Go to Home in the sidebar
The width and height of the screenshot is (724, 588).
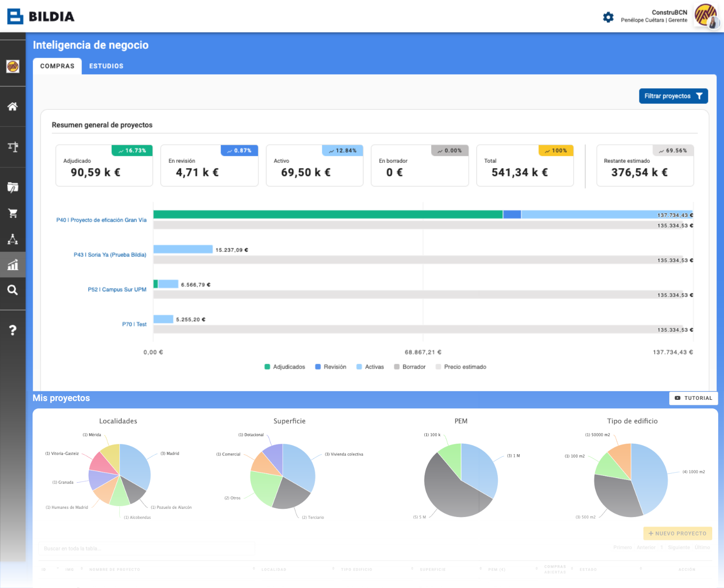(x=13, y=107)
